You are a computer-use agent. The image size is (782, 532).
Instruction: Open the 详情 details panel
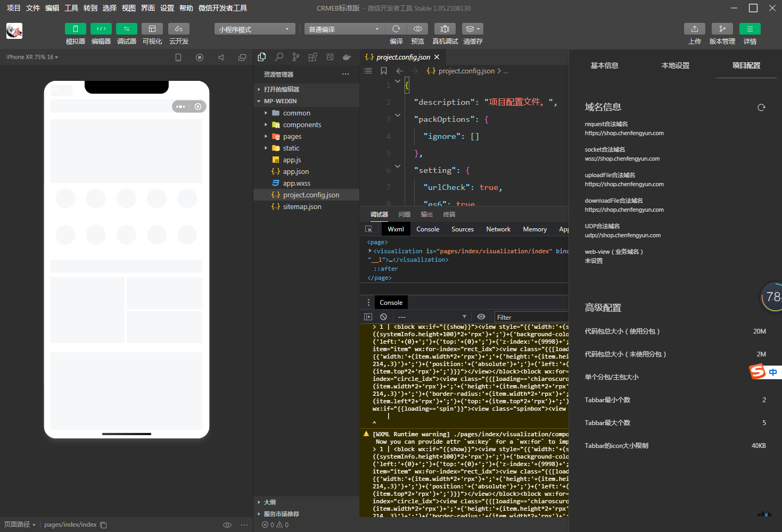pyautogui.click(x=750, y=29)
